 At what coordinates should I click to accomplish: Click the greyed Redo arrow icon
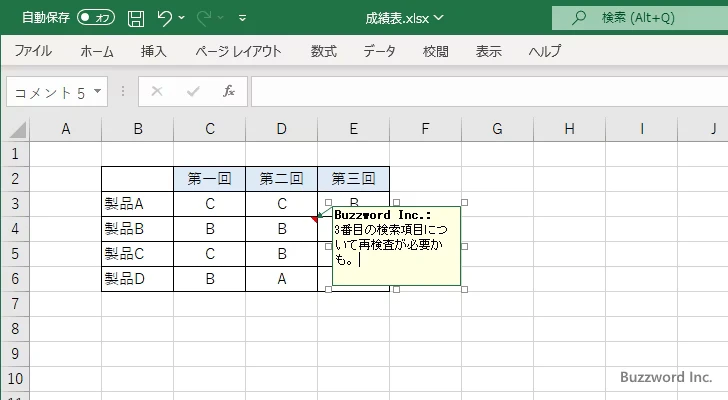(x=203, y=18)
